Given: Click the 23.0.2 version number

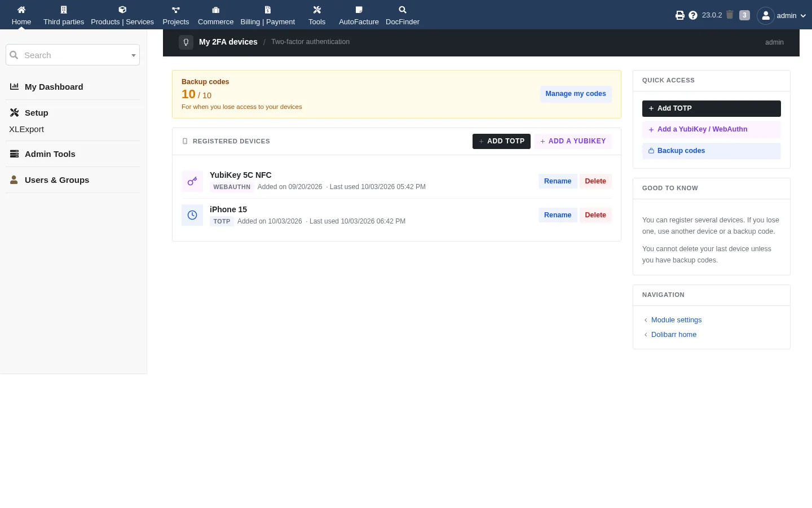Looking at the screenshot, I should coord(712,15).
